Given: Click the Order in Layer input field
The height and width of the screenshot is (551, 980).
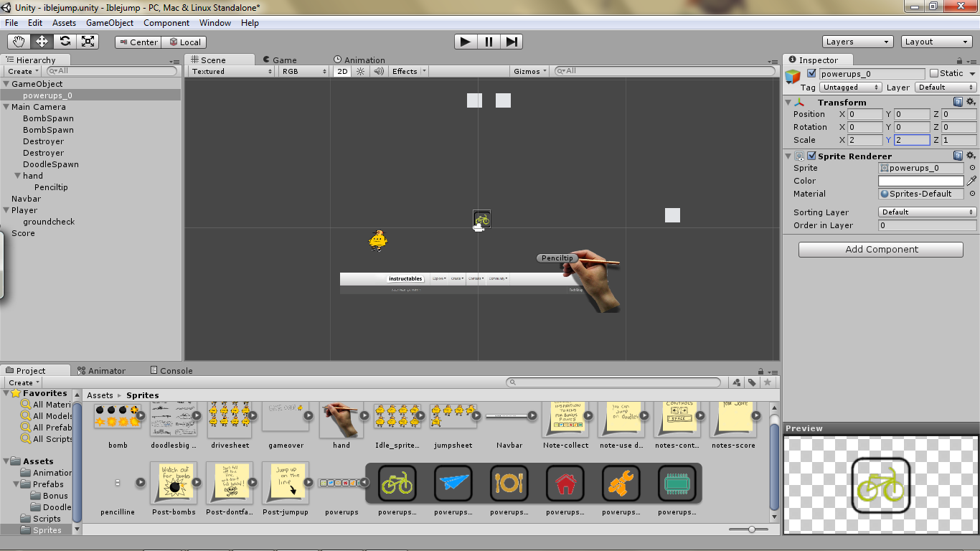Looking at the screenshot, I should tap(928, 225).
